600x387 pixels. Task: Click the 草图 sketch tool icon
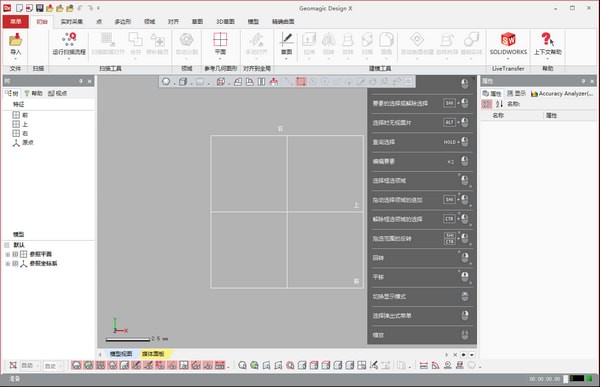point(287,39)
